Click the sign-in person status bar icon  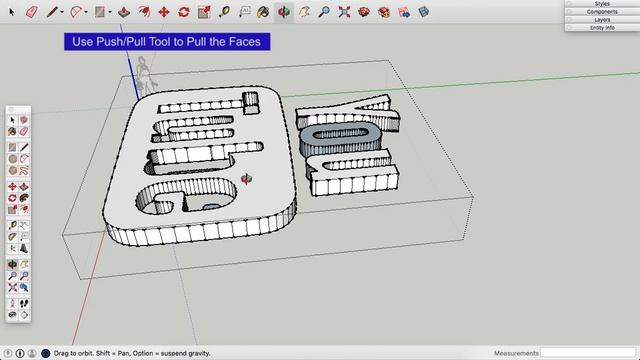point(32,353)
